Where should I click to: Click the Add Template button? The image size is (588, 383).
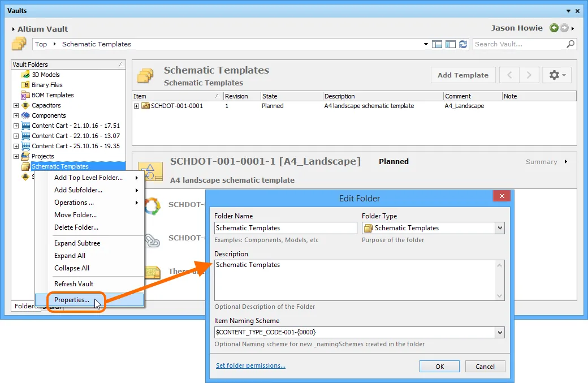[x=463, y=75]
